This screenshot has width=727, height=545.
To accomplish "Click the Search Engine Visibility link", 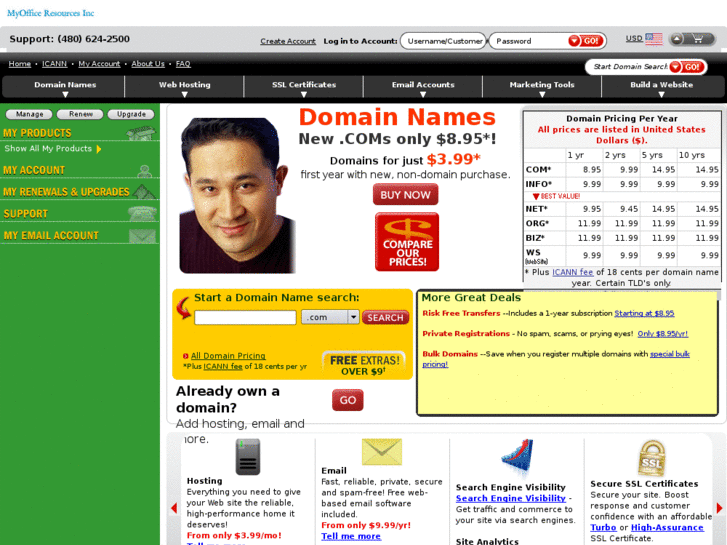I will click(510, 499).
